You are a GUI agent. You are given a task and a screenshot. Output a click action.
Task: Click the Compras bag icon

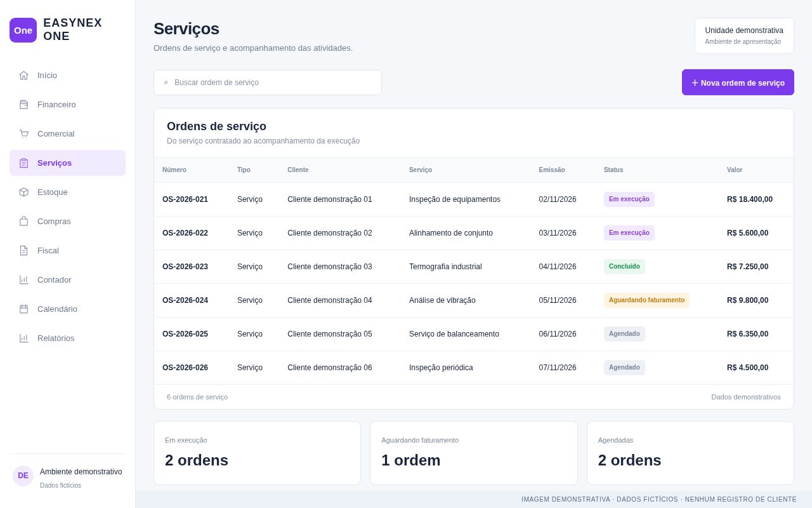coord(23,221)
